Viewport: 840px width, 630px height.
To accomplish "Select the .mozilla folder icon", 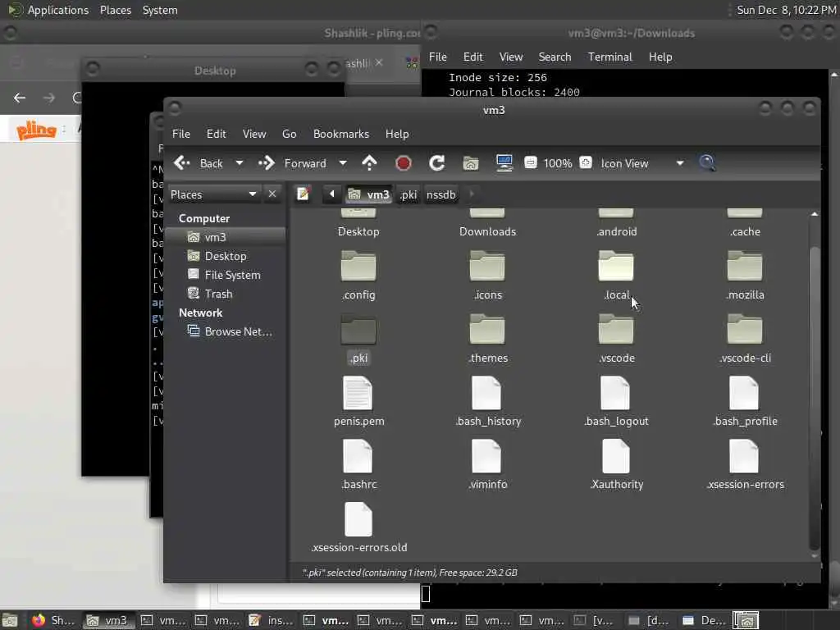I will click(745, 267).
